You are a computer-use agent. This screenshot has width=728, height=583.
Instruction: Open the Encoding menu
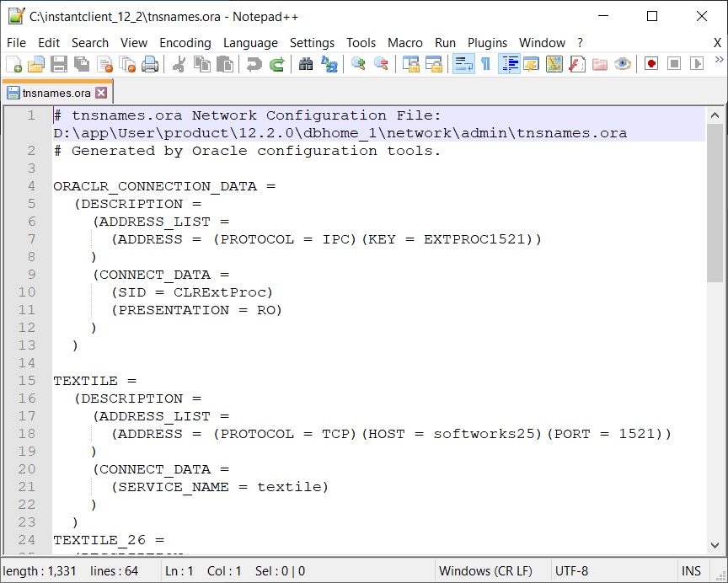point(185,43)
